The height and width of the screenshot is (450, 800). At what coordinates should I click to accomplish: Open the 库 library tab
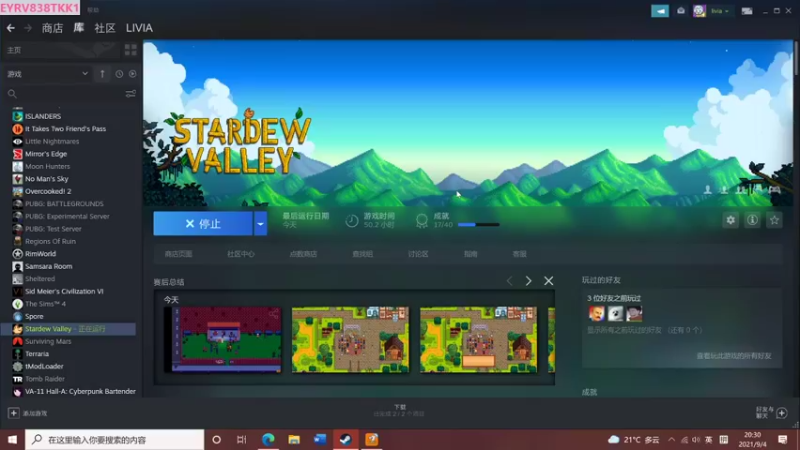(79, 28)
